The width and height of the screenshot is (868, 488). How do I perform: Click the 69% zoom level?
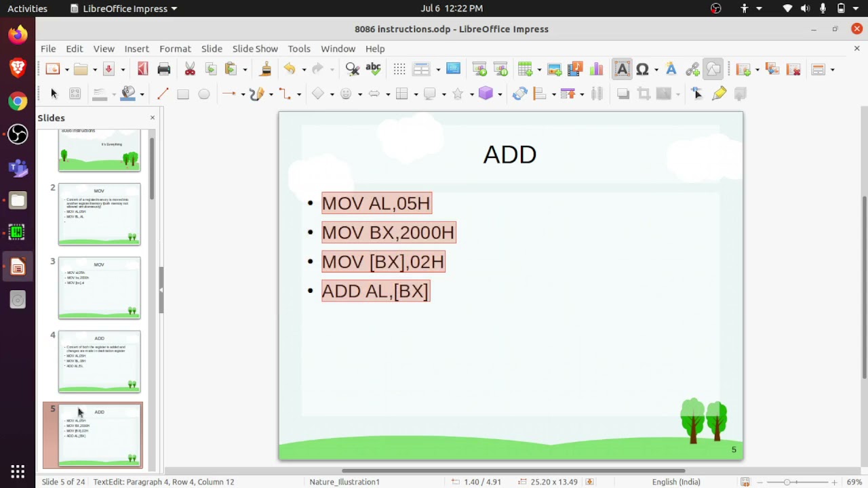(x=854, y=482)
